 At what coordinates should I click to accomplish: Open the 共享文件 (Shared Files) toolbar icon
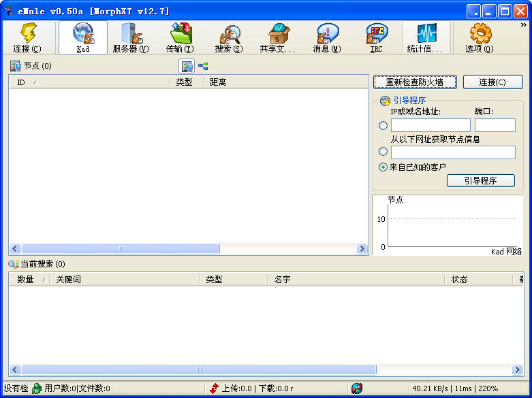(x=277, y=37)
